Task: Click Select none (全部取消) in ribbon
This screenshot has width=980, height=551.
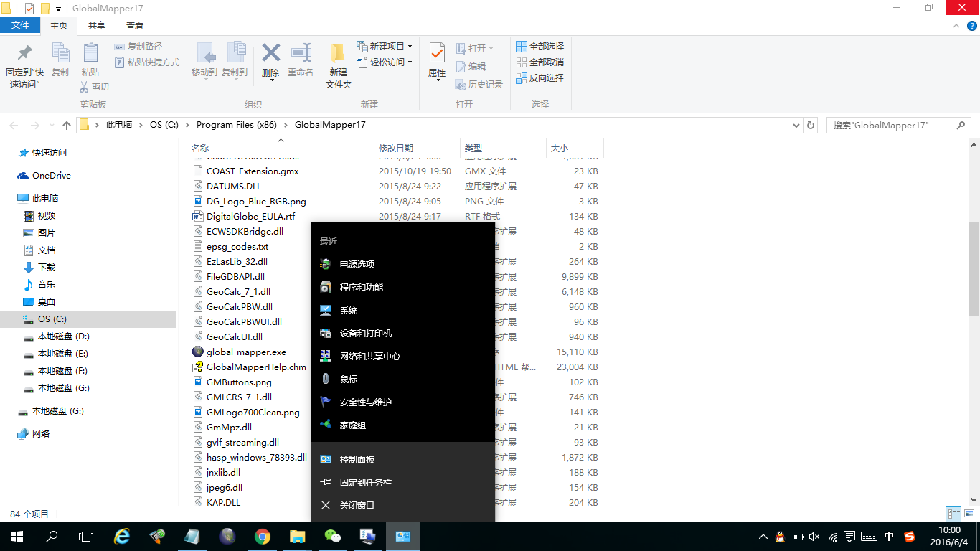Action: tap(540, 62)
